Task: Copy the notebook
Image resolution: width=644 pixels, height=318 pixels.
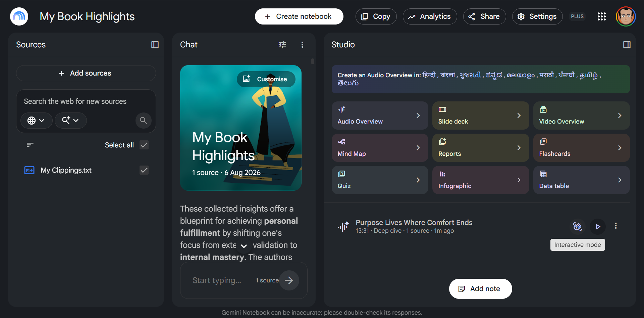Action: point(376,16)
